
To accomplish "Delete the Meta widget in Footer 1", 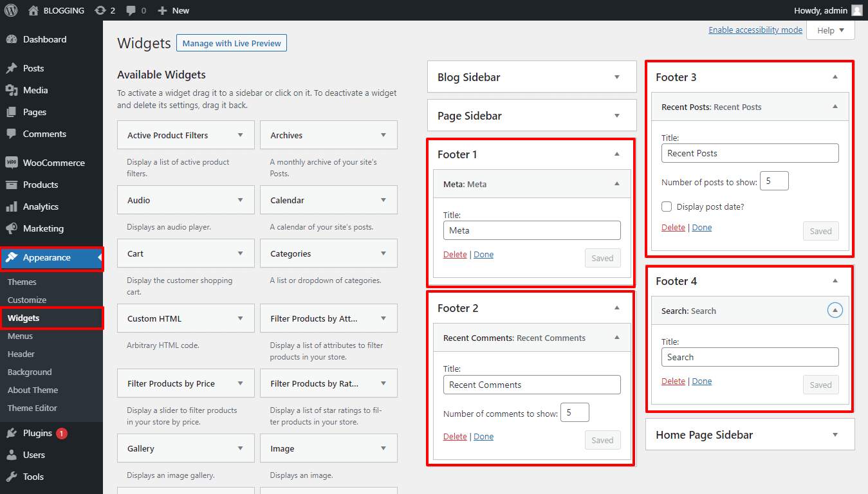I will point(455,255).
